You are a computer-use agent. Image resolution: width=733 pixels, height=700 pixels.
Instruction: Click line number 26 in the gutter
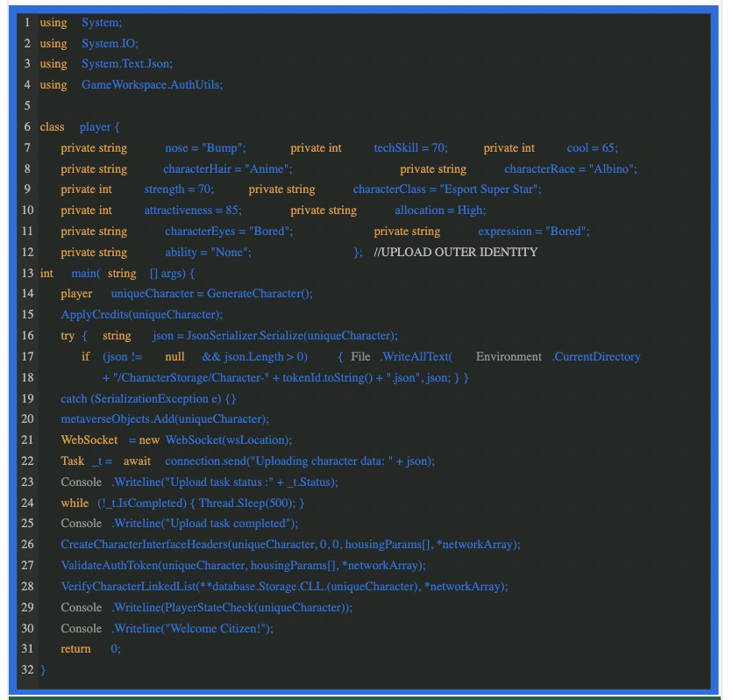(27, 544)
